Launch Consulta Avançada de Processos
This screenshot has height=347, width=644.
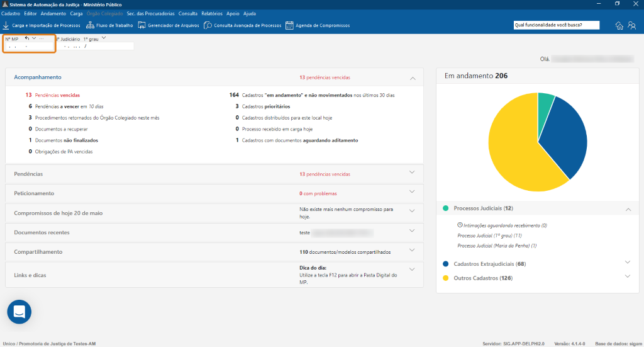208,26
